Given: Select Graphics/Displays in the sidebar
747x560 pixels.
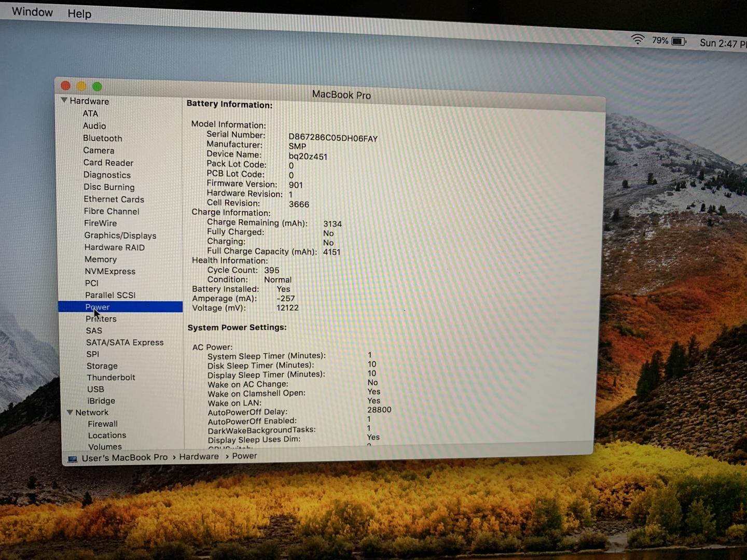Looking at the screenshot, I should pos(120,235).
